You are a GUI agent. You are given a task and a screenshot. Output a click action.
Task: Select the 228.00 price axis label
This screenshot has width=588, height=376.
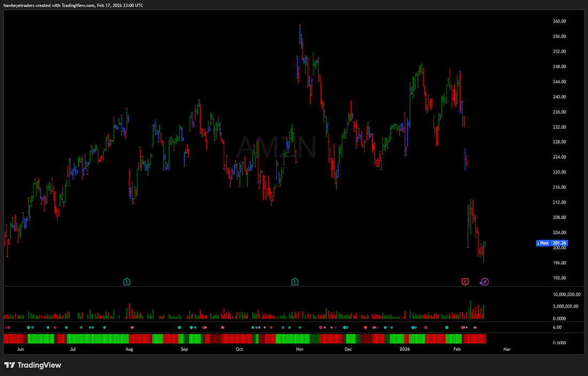pyautogui.click(x=559, y=142)
